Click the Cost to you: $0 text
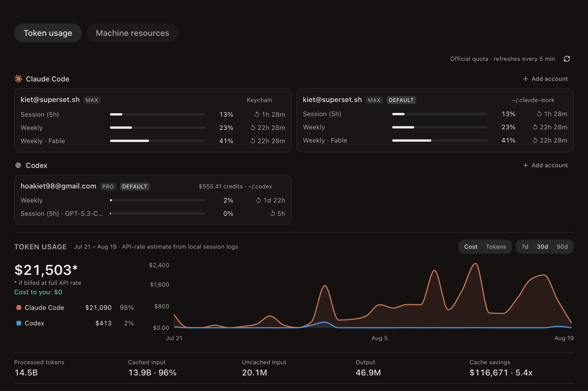This screenshot has height=391, width=588. click(38, 292)
